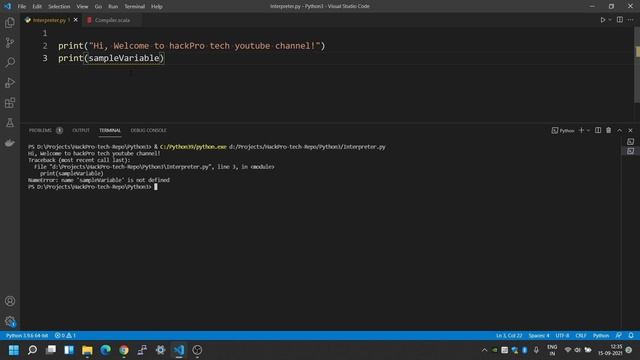The image size is (640, 360).
Task: Open the View menu
Action: coord(82,6)
